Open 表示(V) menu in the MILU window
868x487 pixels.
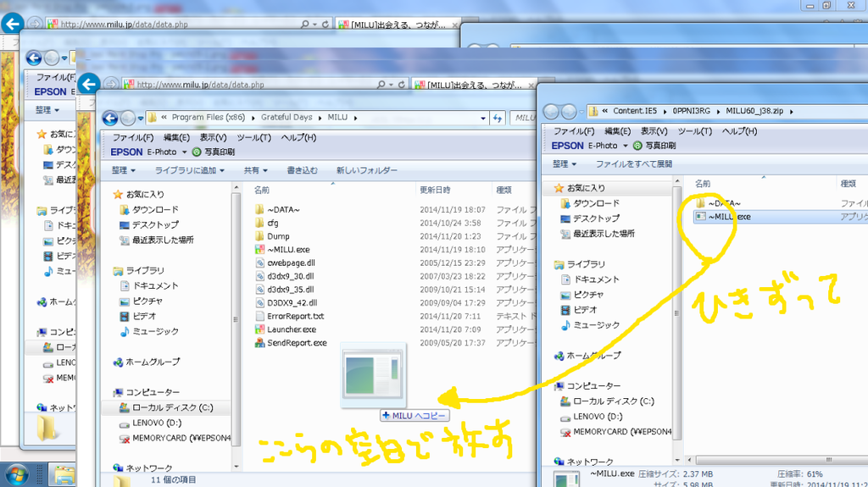pyautogui.click(x=213, y=137)
